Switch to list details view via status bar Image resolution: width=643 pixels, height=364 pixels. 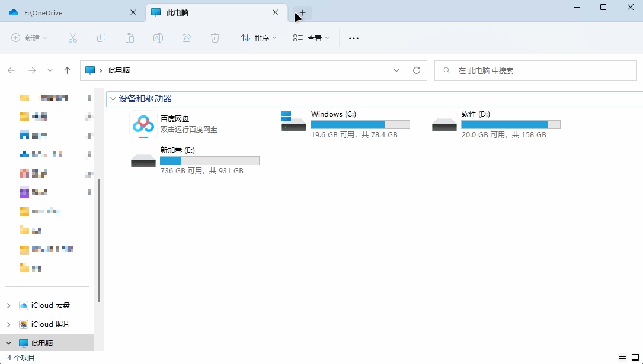tap(622, 357)
